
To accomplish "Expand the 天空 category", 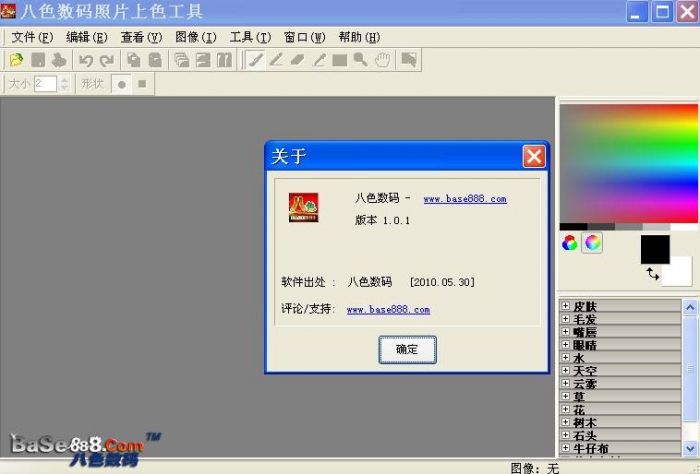I will pyautogui.click(x=566, y=371).
